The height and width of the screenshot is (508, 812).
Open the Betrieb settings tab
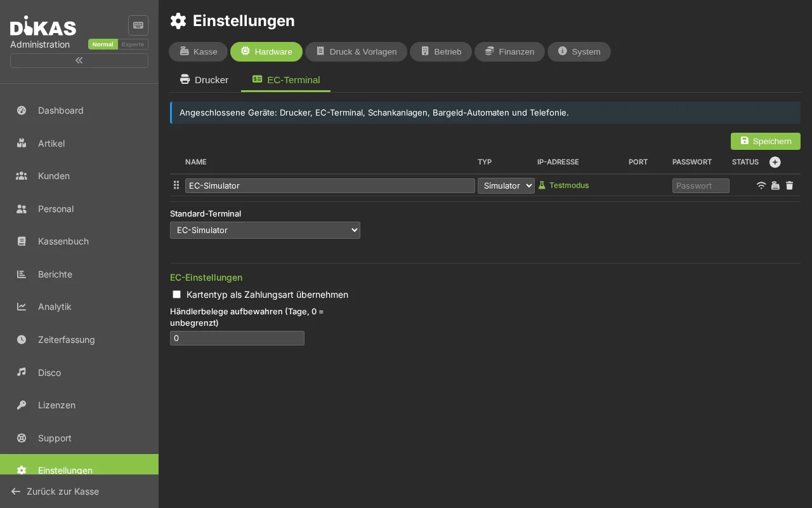[x=441, y=51]
